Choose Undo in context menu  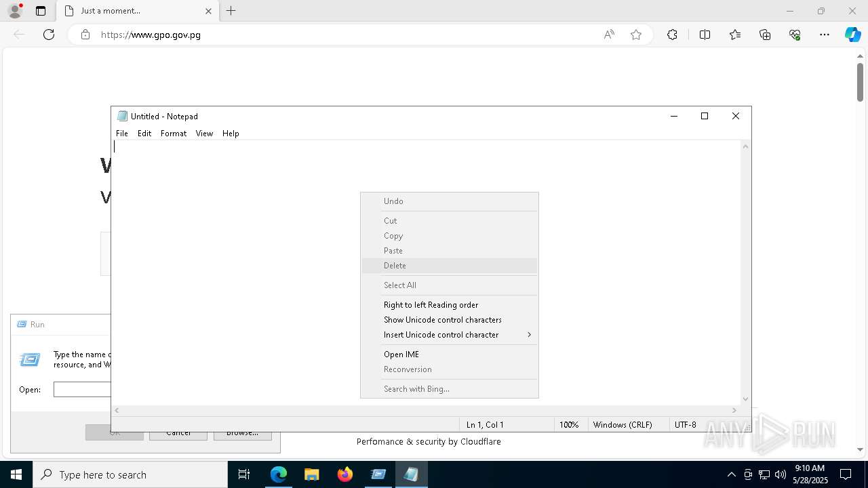tap(450, 201)
